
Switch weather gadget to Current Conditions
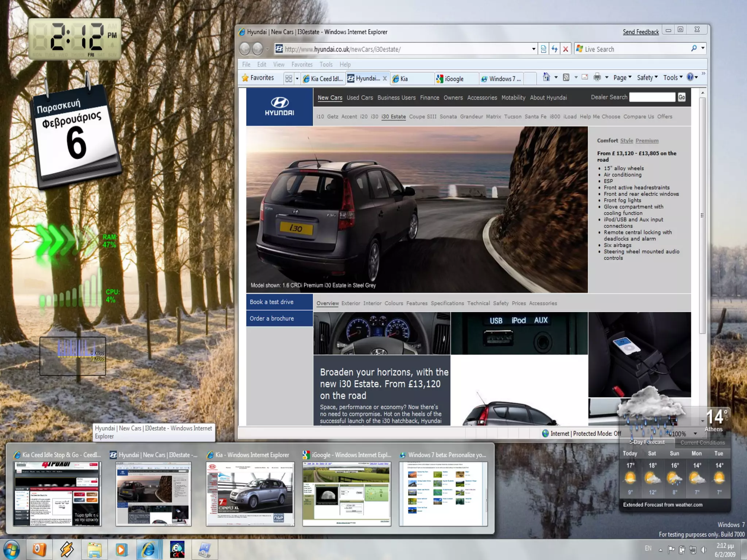click(x=703, y=443)
